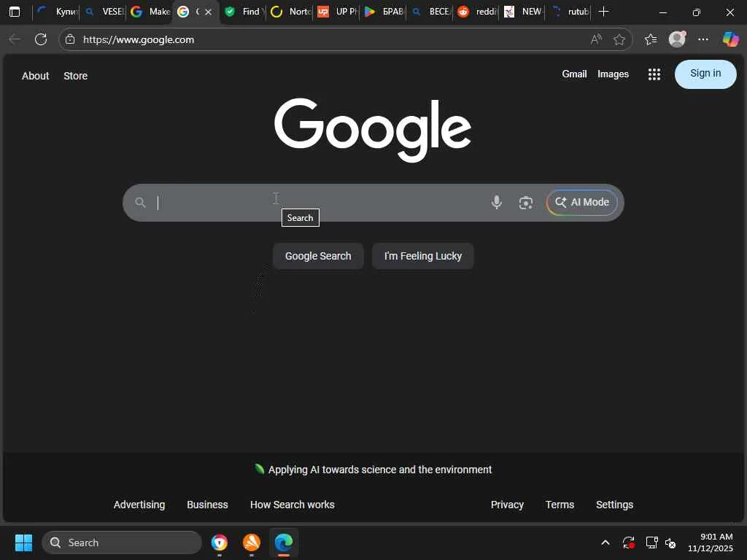Close the active Google tab

[x=208, y=12]
